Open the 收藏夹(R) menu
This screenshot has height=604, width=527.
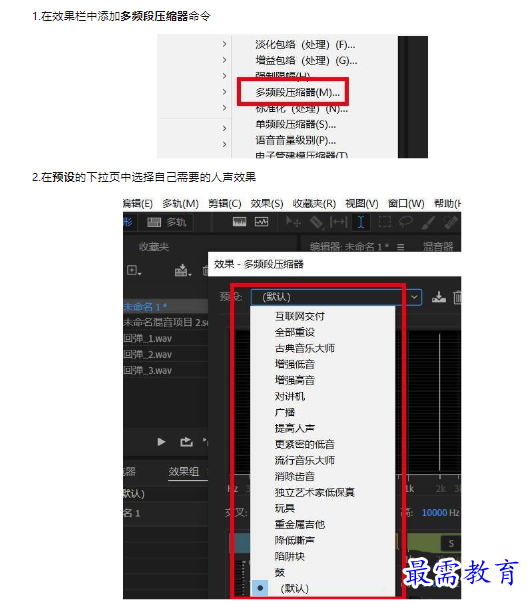pos(314,203)
